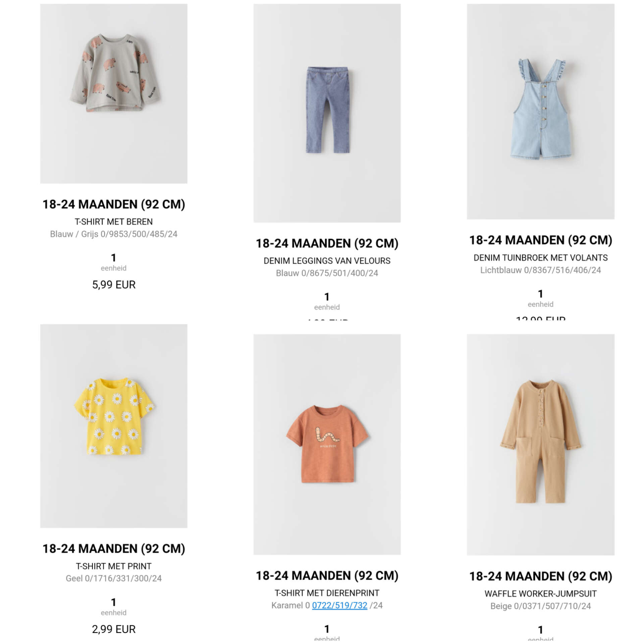Click reference Lichtblauw 0/8367/516/406/24
644x644 pixels.
point(540,270)
